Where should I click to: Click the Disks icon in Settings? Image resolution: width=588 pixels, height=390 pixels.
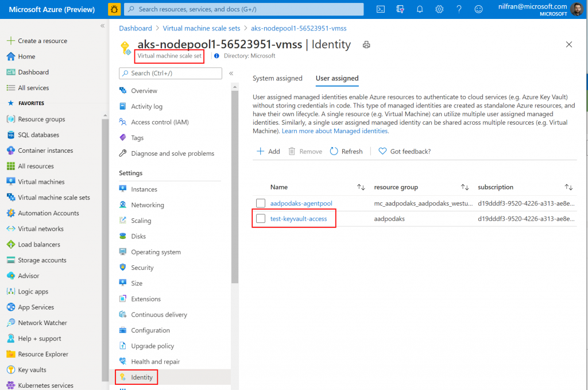123,236
